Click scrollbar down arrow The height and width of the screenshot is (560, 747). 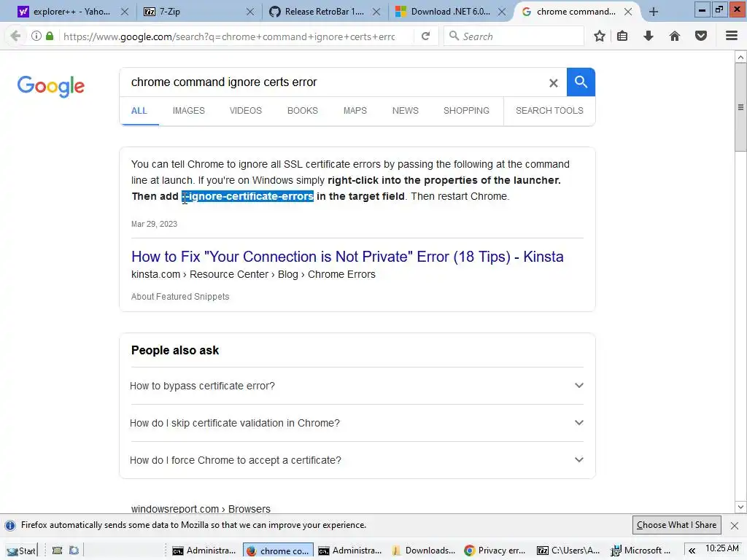(740, 507)
